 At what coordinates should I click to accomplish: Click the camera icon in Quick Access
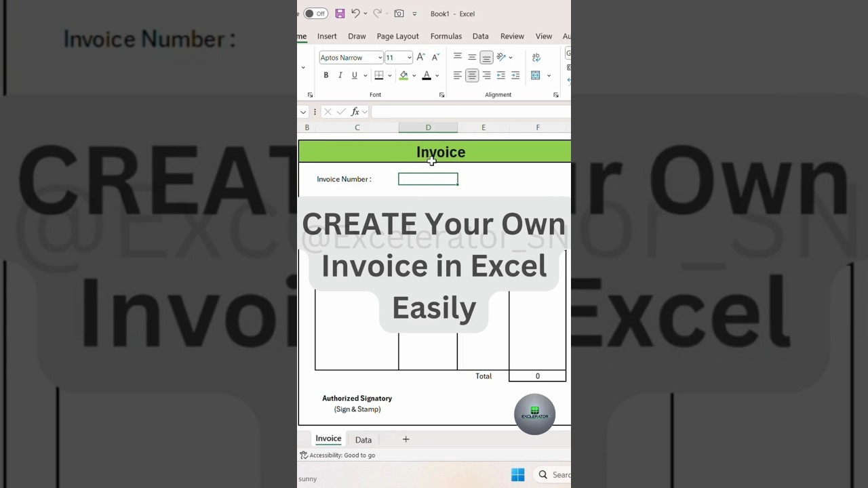click(x=399, y=14)
